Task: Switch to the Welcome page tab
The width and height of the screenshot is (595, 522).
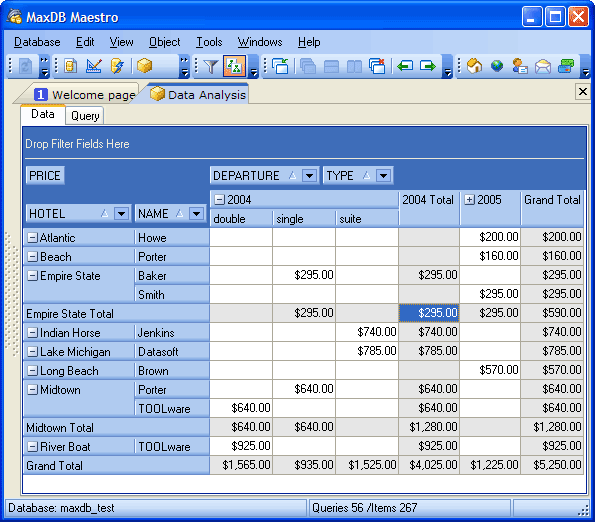Action: click(84, 94)
